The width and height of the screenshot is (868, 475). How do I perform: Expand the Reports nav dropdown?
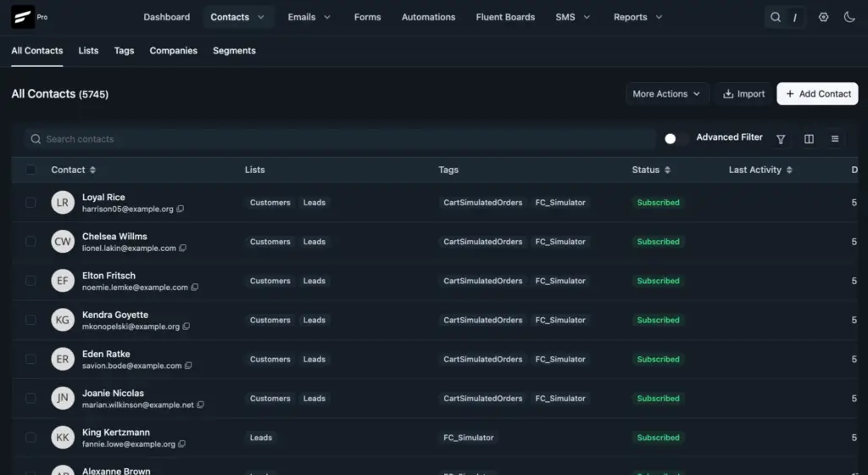point(659,17)
